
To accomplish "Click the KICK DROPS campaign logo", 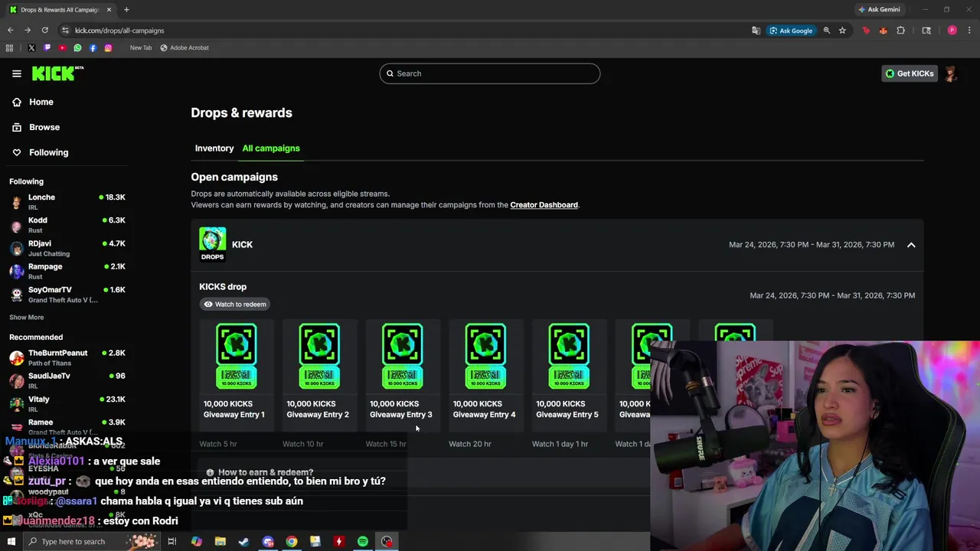I will [x=213, y=244].
